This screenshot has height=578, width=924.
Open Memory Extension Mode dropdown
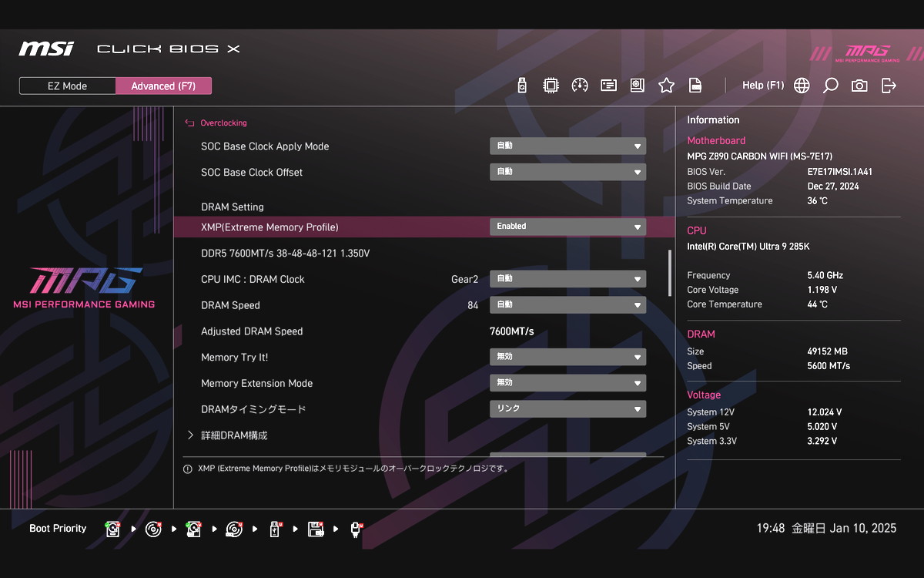[567, 383]
